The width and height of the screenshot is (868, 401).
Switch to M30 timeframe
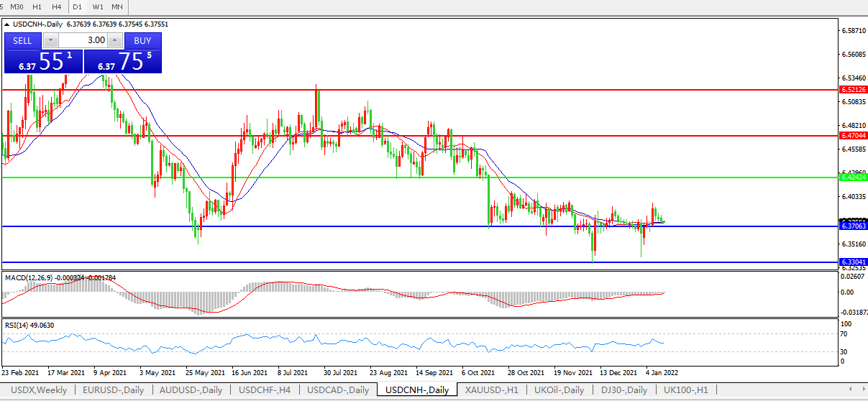(x=17, y=6)
